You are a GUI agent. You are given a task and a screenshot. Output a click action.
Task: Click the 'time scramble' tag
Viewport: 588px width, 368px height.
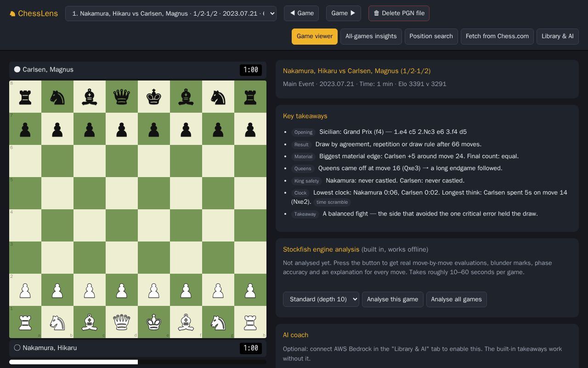tap(332, 202)
